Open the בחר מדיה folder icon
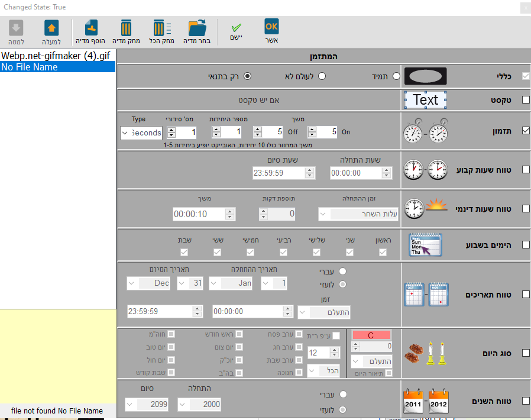Image resolution: width=531 pixels, height=420 pixels. coord(196,31)
